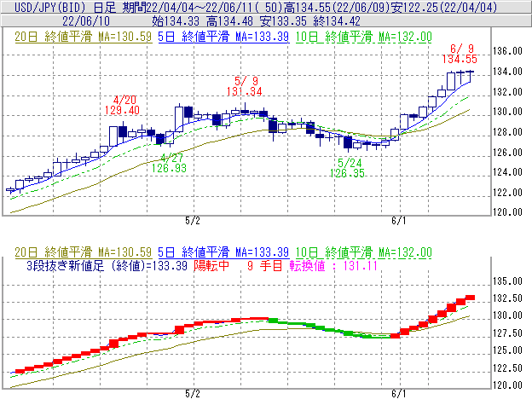The image size is (532, 405).
Task: Click the 陽転中 status text
Action: click(x=211, y=266)
